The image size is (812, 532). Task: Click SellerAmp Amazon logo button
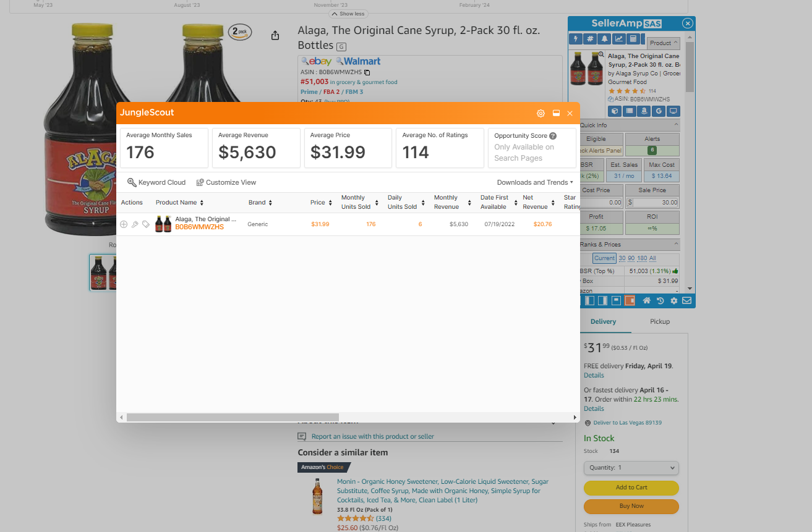pos(644,111)
